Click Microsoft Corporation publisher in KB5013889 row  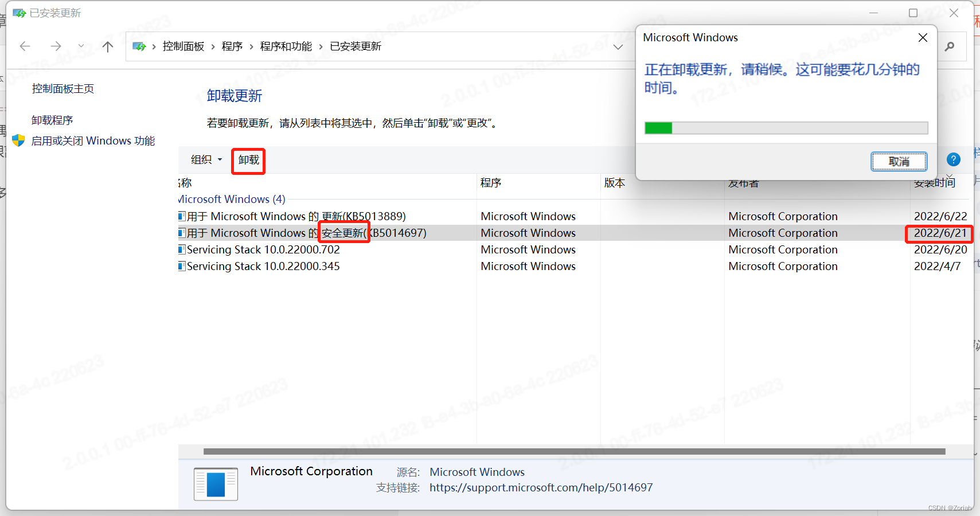click(x=783, y=216)
